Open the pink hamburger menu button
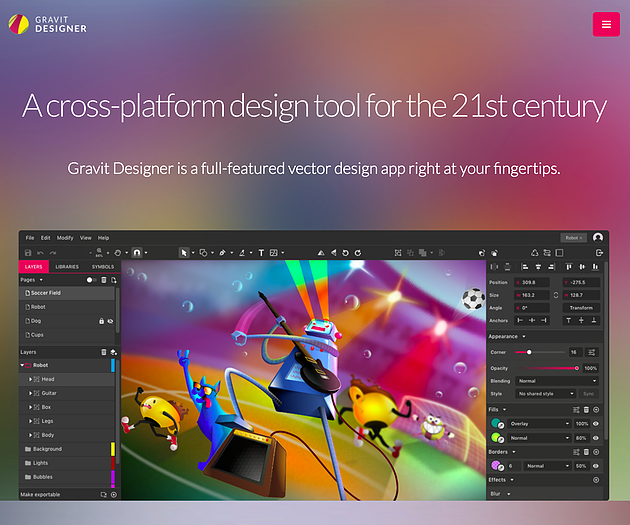 (606, 25)
